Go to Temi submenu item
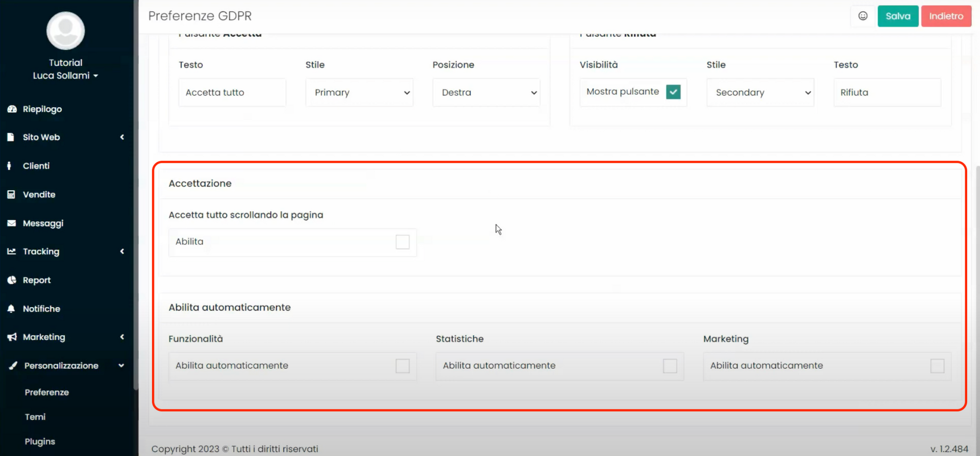980x456 pixels. coord(35,417)
